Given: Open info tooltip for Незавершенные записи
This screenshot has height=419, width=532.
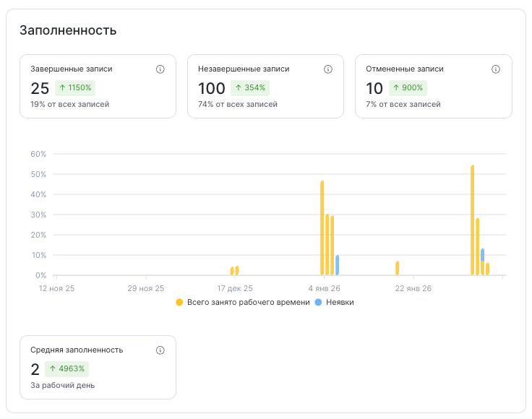Looking at the screenshot, I should 328,69.
